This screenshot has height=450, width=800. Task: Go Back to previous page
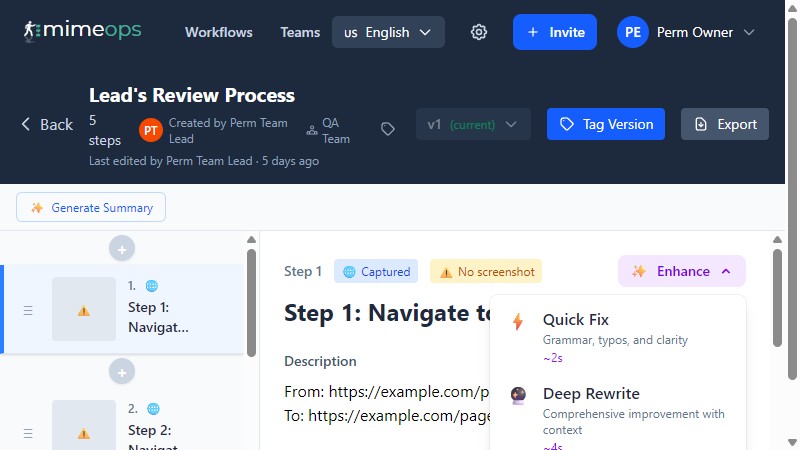point(47,124)
